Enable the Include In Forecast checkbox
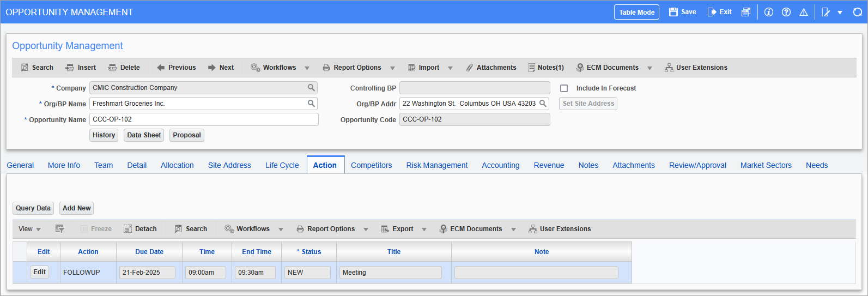868x296 pixels. click(564, 88)
